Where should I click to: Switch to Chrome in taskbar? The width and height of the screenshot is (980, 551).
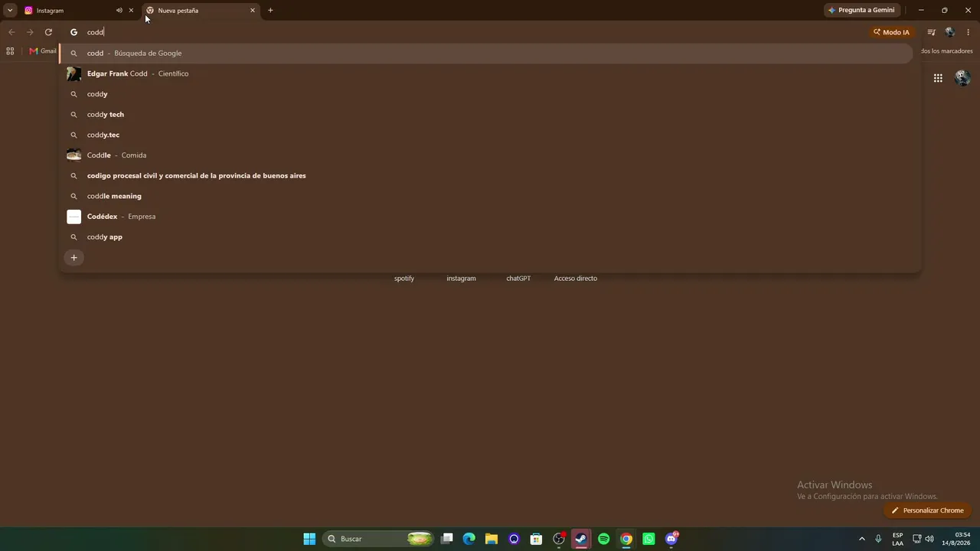626,539
